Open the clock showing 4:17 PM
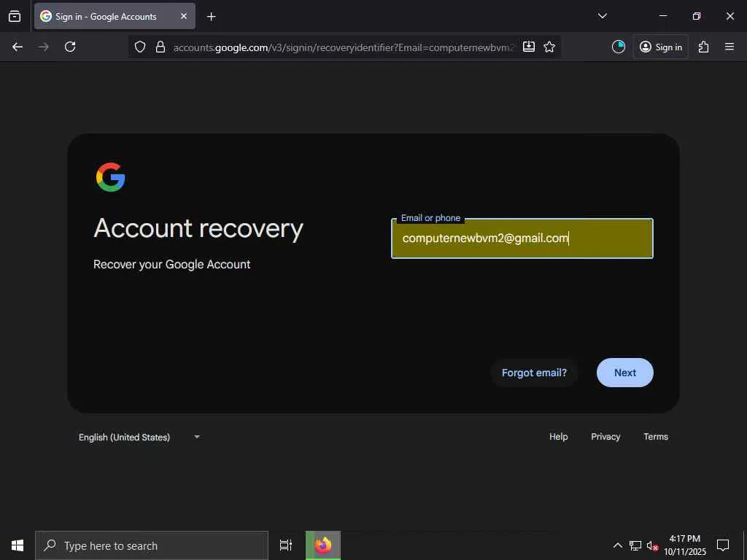The height and width of the screenshot is (560, 747). [685, 545]
